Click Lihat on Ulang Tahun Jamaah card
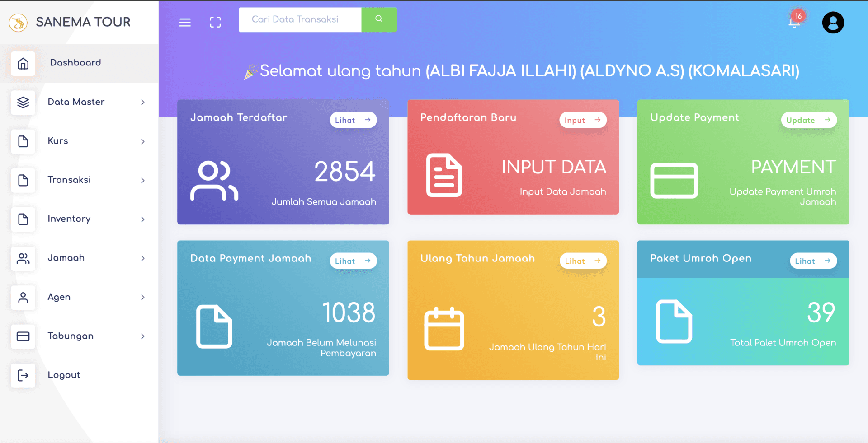The height and width of the screenshot is (443, 868). point(583,261)
